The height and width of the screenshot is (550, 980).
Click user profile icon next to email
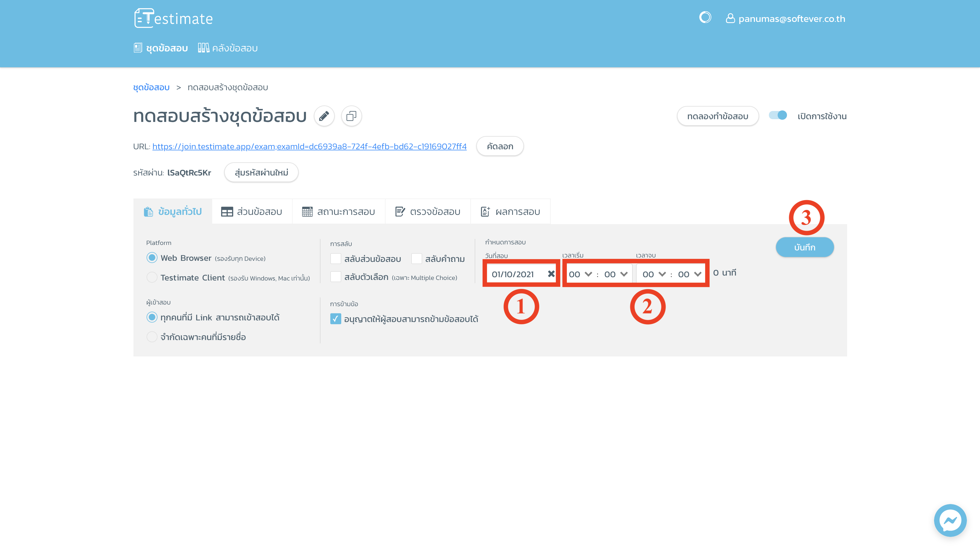coord(730,18)
